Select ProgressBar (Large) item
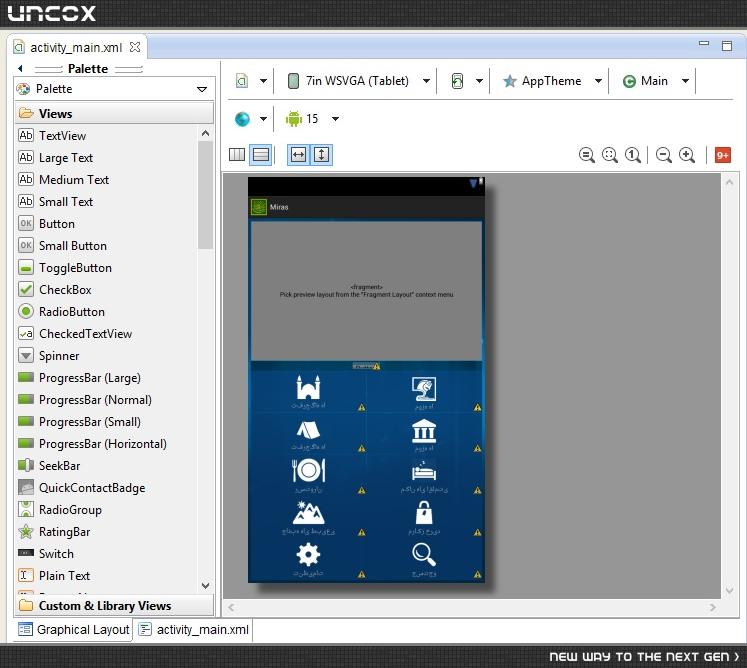 (80, 378)
